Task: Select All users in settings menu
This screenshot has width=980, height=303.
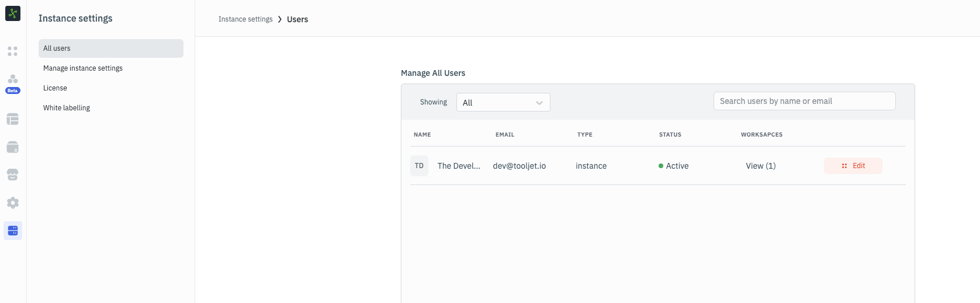Action: point(110,48)
